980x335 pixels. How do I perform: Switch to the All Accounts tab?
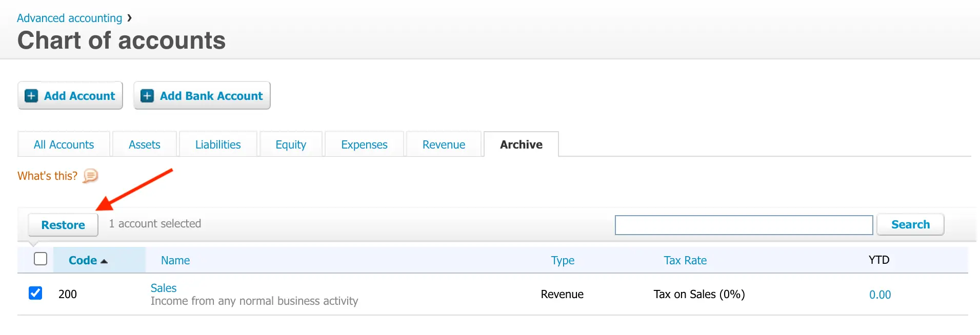coord(64,144)
